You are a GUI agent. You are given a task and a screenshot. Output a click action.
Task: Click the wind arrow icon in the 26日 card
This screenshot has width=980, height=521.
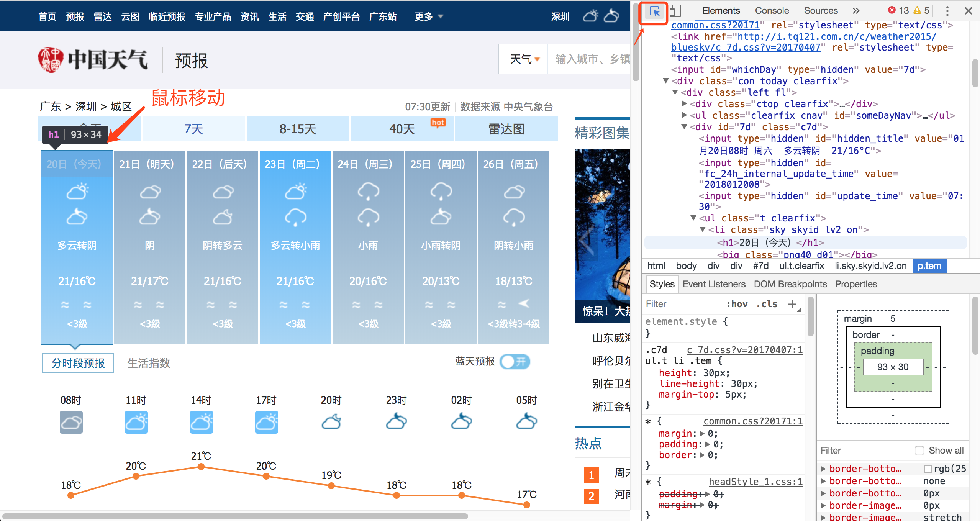click(524, 304)
